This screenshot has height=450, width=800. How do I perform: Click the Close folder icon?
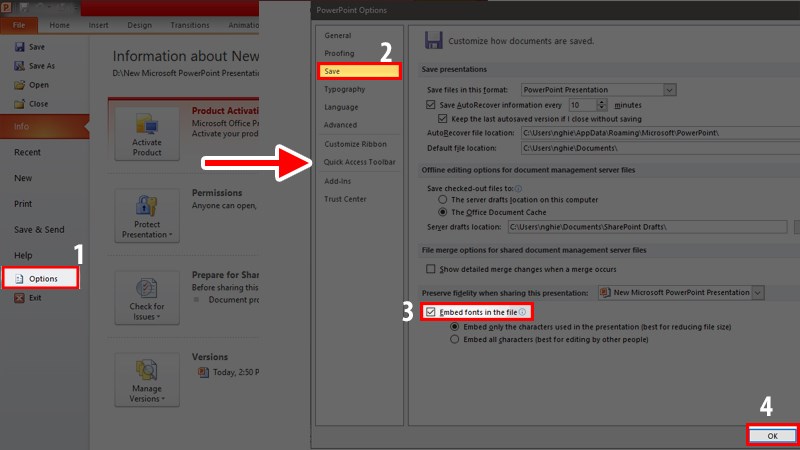[x=19, y=104]
